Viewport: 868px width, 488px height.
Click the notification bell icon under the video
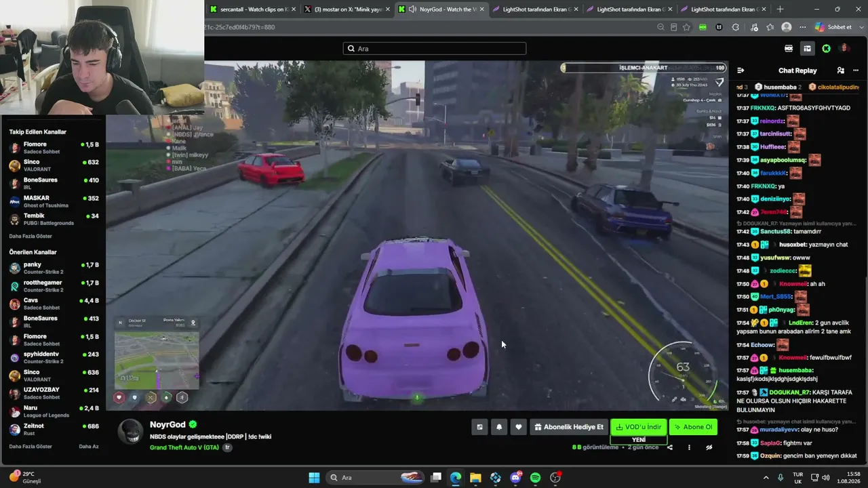[499, 427]
